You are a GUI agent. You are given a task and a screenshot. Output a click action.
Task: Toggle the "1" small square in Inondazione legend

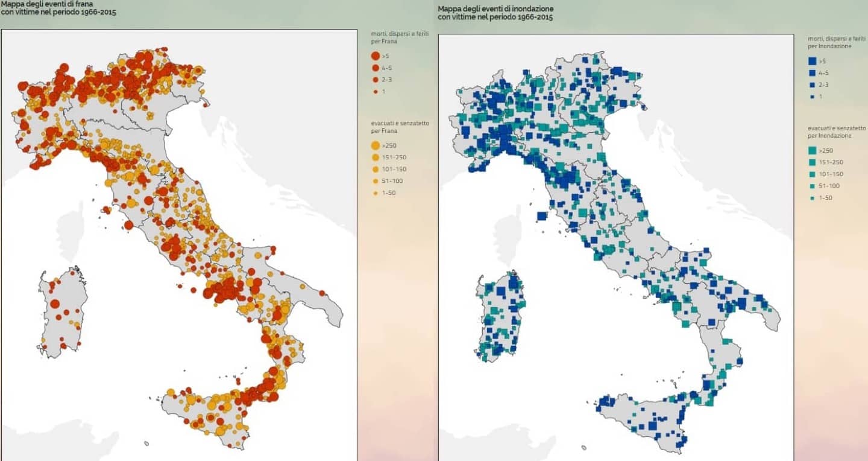(811, 97)
